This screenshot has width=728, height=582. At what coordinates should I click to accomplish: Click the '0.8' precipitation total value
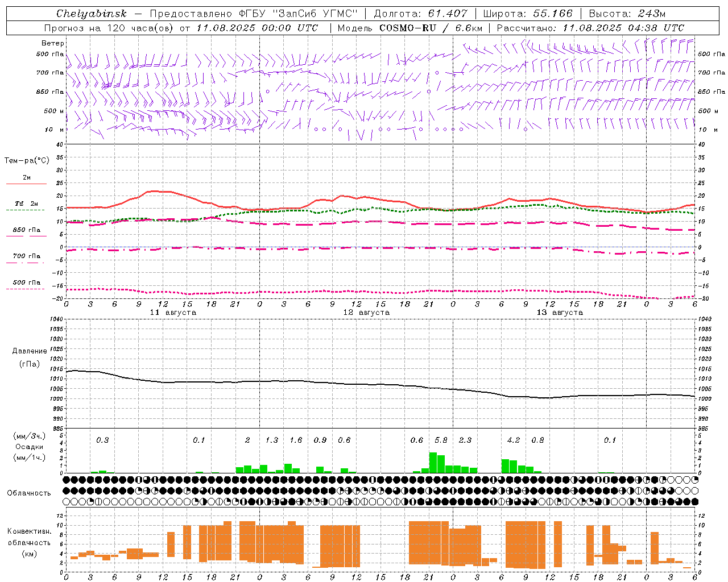(537, 440)
